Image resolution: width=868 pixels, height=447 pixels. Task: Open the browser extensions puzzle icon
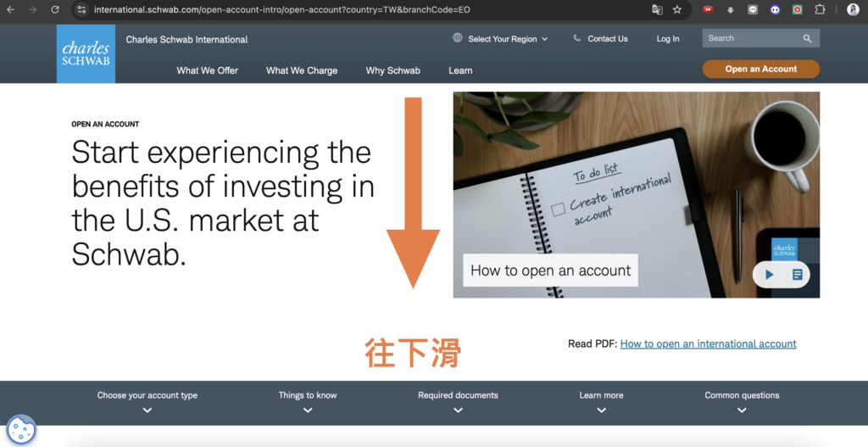(x=819, y=10)
